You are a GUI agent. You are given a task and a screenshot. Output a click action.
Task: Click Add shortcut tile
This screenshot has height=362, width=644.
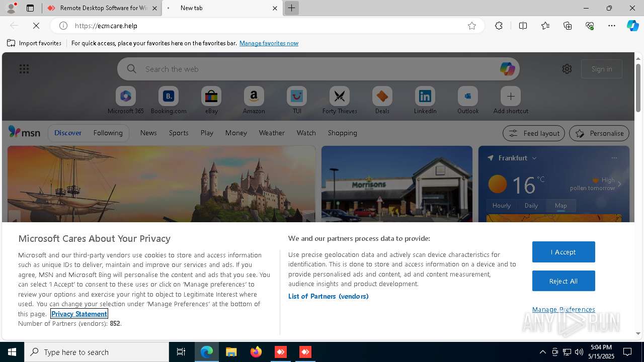tap(511, 100)
